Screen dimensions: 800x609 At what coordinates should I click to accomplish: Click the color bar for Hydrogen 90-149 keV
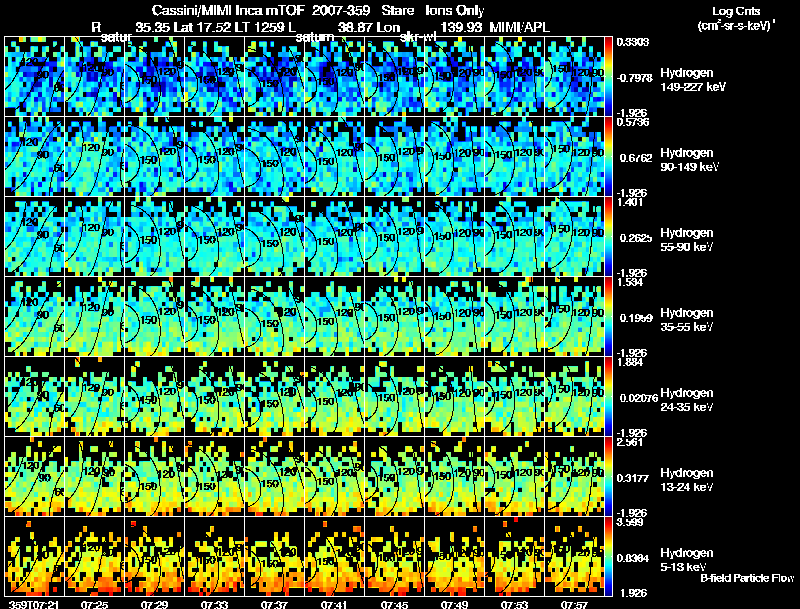pos(608,157)
